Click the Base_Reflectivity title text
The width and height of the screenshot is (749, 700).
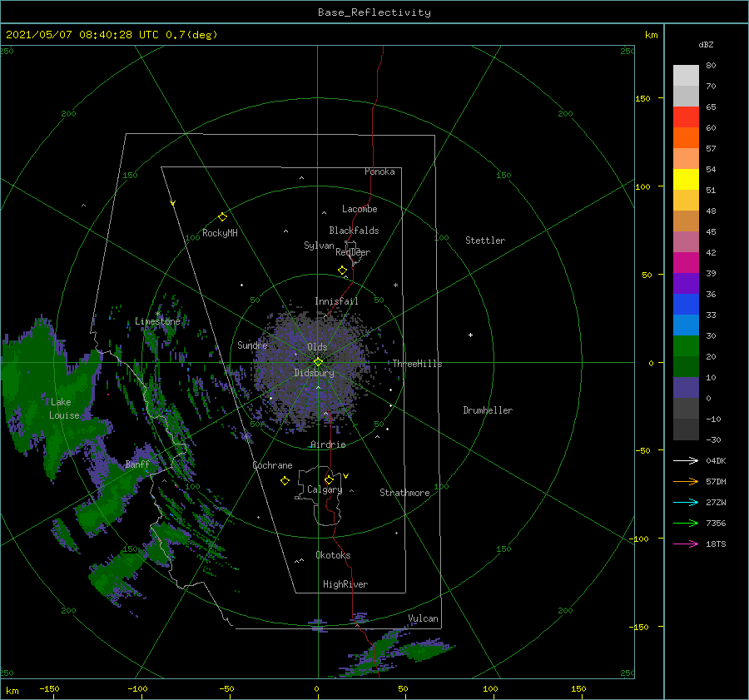tap(374, 12)
